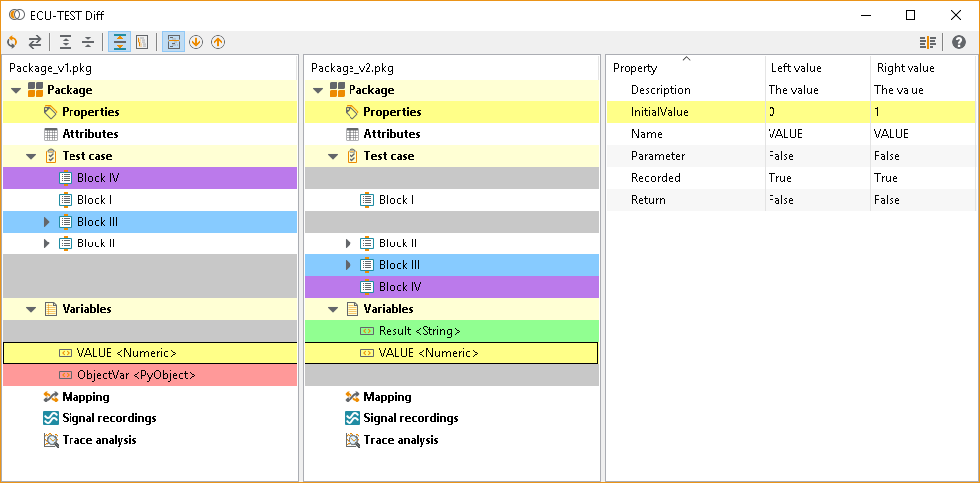Collapse Package node in Package_v1 tree
This screenshot has height=483, width=980.
(16, 90)
